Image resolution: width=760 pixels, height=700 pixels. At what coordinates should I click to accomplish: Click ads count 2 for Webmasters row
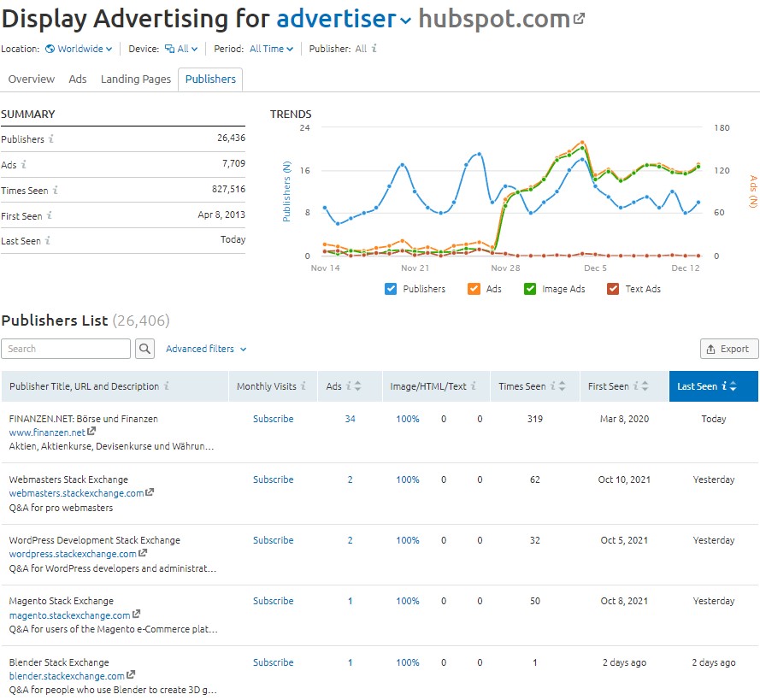pos(350,479)
